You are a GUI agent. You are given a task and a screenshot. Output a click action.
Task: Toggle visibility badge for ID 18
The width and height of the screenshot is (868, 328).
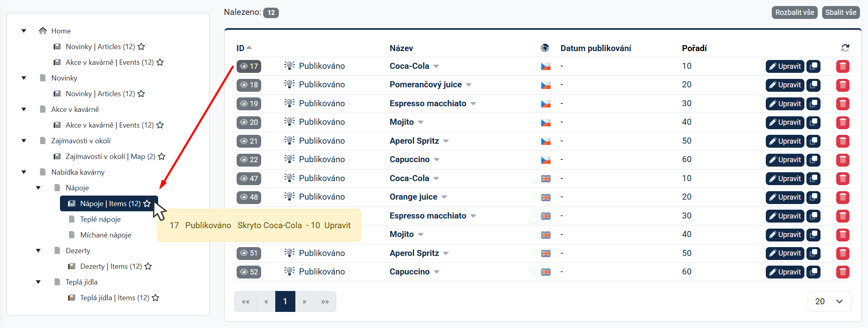(x=249, y=85)
